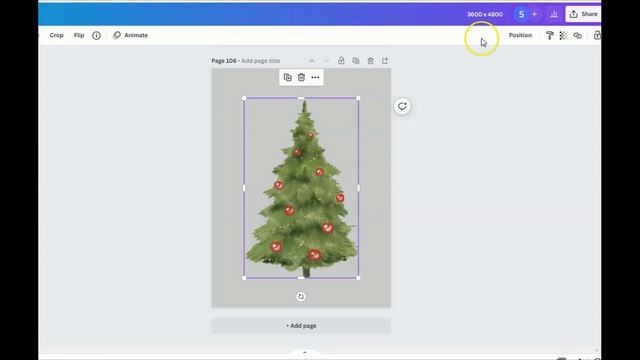Click the rotate handle below the tree
640x360 pixels.
[301, 297]
